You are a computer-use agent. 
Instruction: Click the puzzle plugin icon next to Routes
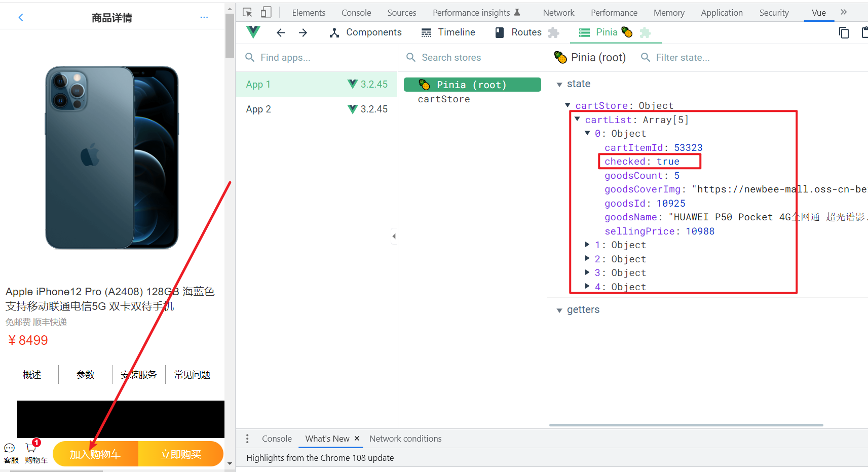[x=553, y=32]
